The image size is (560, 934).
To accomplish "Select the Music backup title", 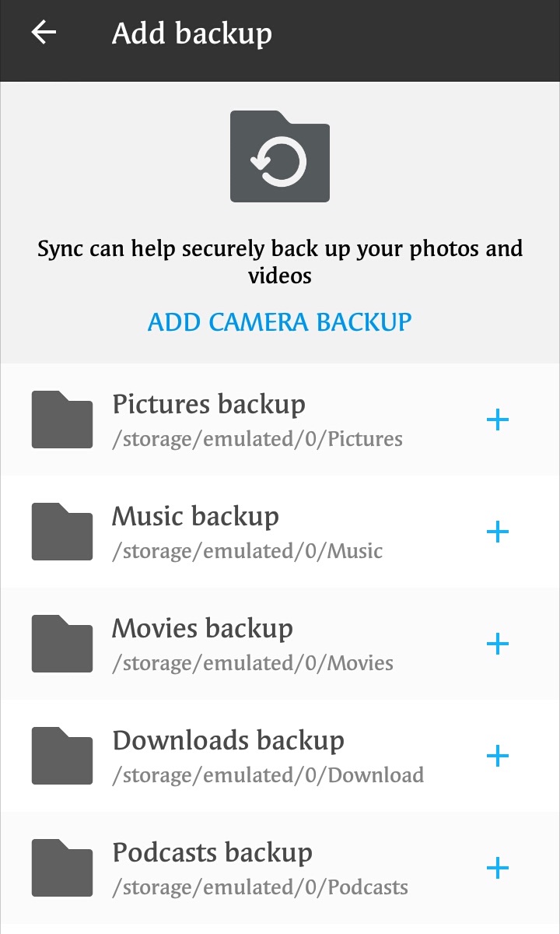I will point(195,516).
